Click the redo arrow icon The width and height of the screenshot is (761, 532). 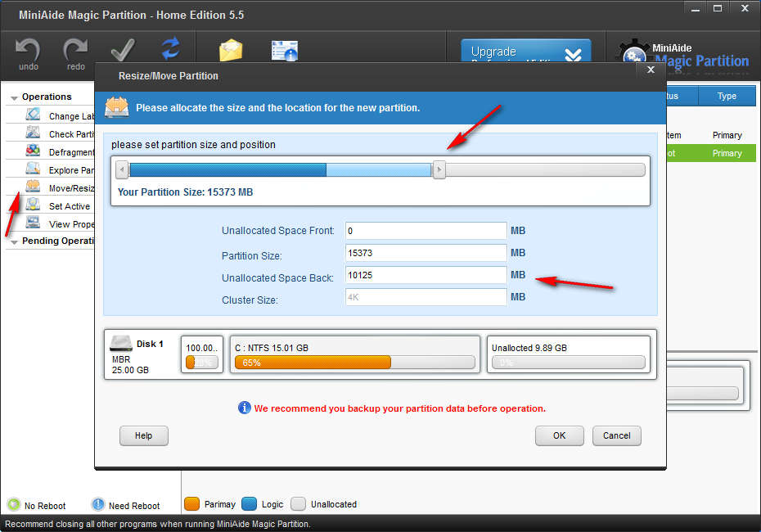[x=76, y=49]
